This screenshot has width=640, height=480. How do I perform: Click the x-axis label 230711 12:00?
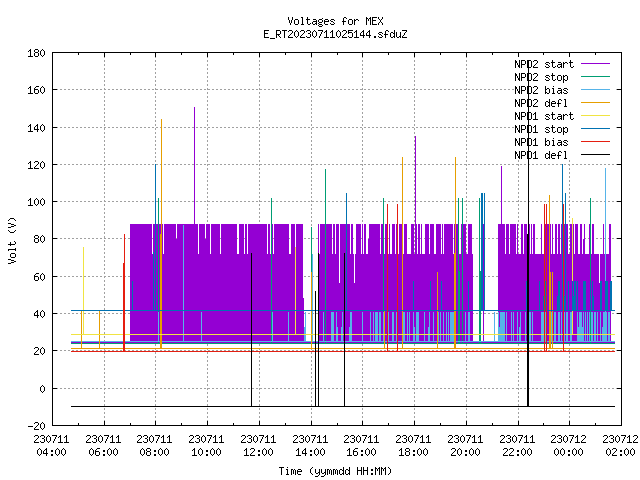pyautogui.click(x=258, y=446)
